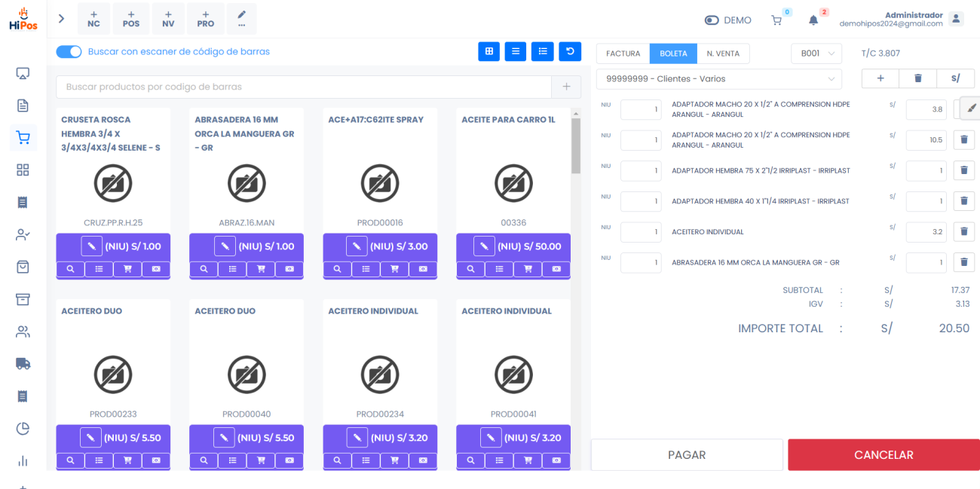The image size is (980, 489).
Task: Toggle barcode scanner search switch
Action: (69, 52)
